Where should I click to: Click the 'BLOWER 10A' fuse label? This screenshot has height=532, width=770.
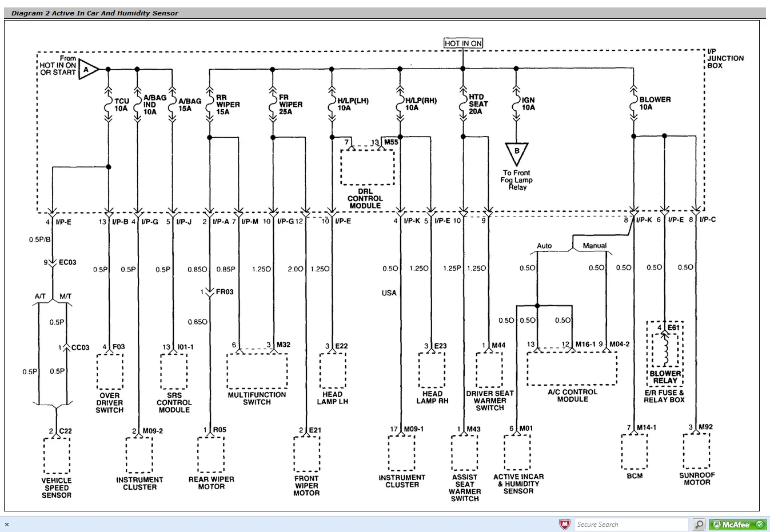click(655, 103)
